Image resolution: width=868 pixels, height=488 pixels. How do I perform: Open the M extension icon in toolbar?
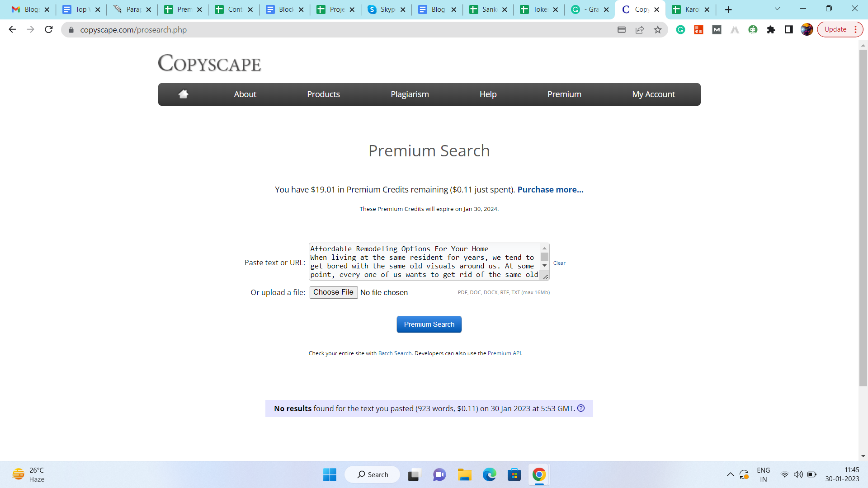(x=717, y=30)
